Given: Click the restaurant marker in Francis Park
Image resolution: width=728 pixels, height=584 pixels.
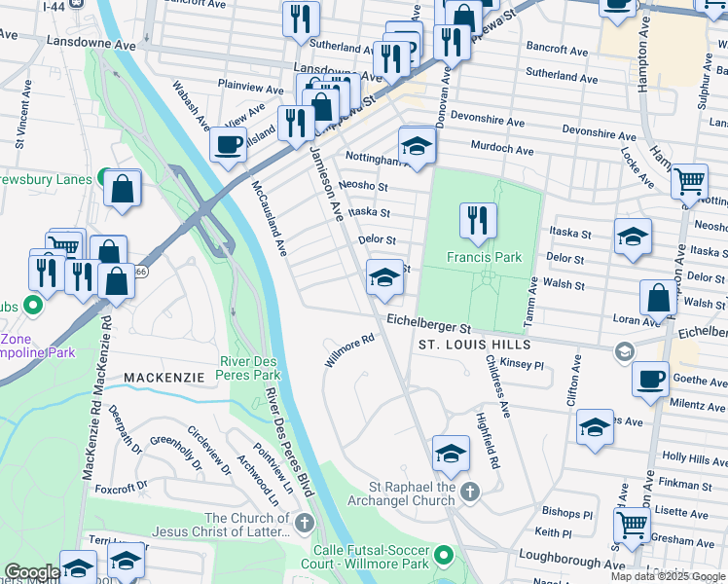Looking at the screenshot, I should [478, 222].
